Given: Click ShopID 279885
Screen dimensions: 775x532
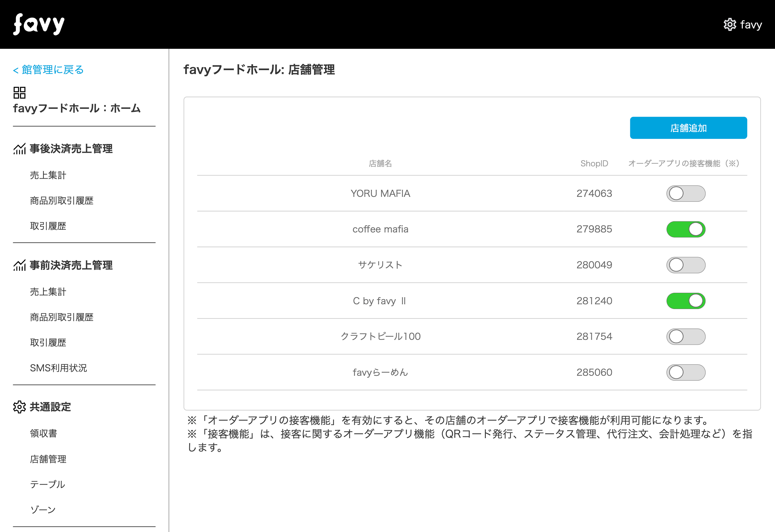Looking at the screenshot, I should click(594, 229).
